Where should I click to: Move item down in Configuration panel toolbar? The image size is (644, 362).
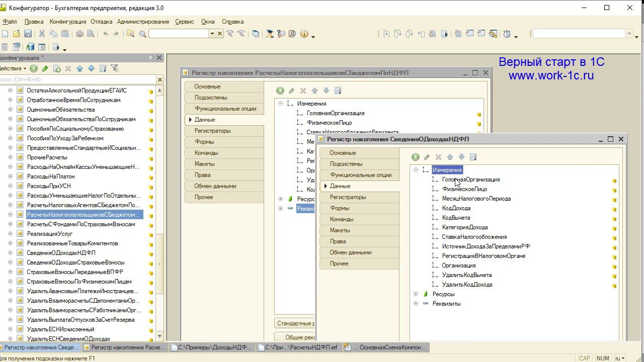[91, 68]
